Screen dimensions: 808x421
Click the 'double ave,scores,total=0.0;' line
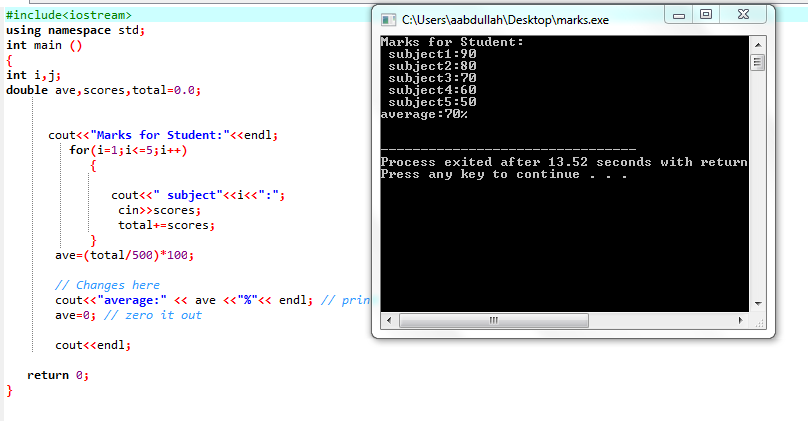(x=103, y=90)
